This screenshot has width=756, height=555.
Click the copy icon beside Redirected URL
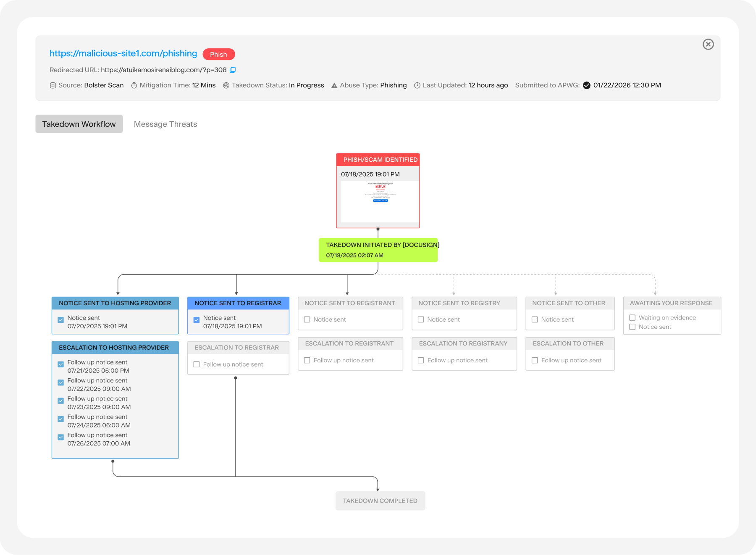233,70
